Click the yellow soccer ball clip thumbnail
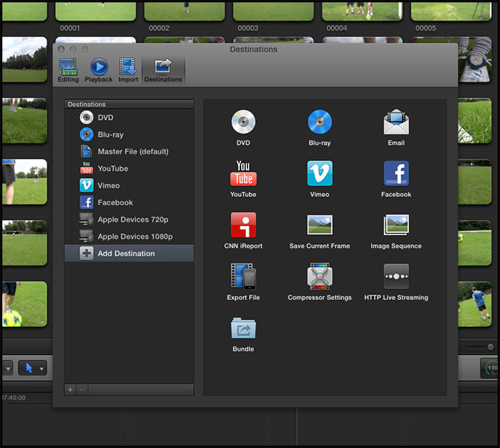This screenshot has height=448, width=500. click(x=24, y=305)
